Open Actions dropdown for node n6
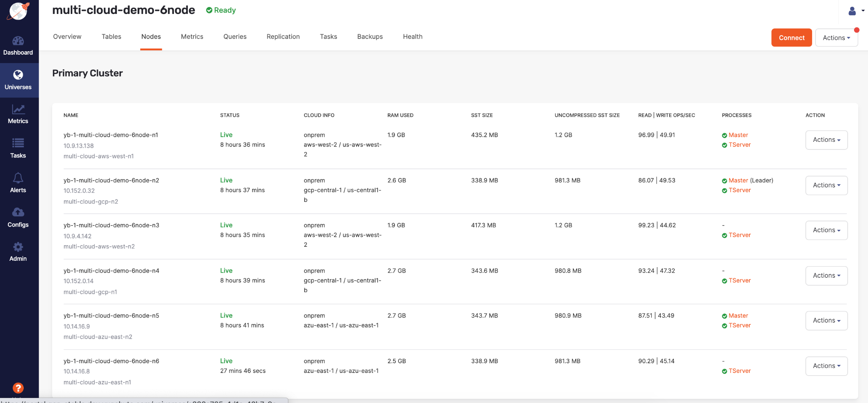This screenshot has height=403, width=868. pyautogui.click(x=826, y=366)
